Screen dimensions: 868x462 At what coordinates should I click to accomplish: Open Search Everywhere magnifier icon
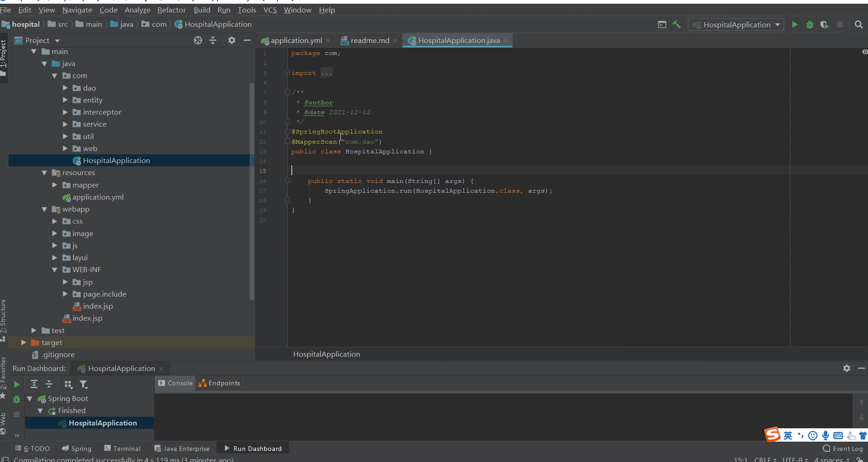(858, 24)
